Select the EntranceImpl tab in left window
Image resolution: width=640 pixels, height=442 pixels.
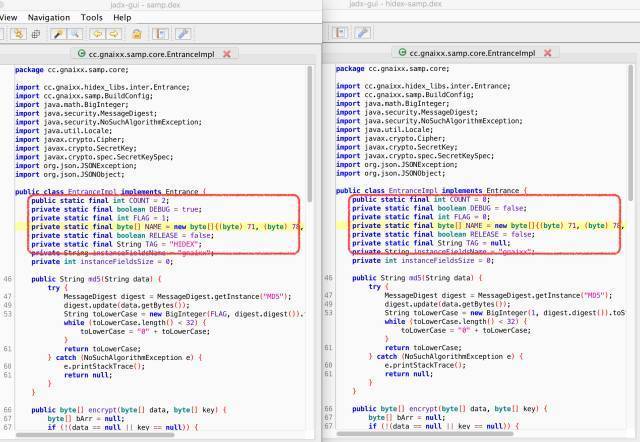152,53
